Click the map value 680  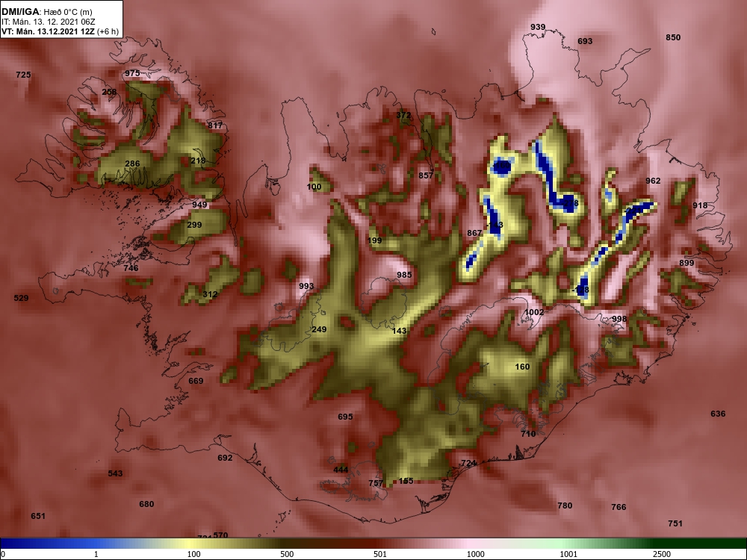(146, 504)
